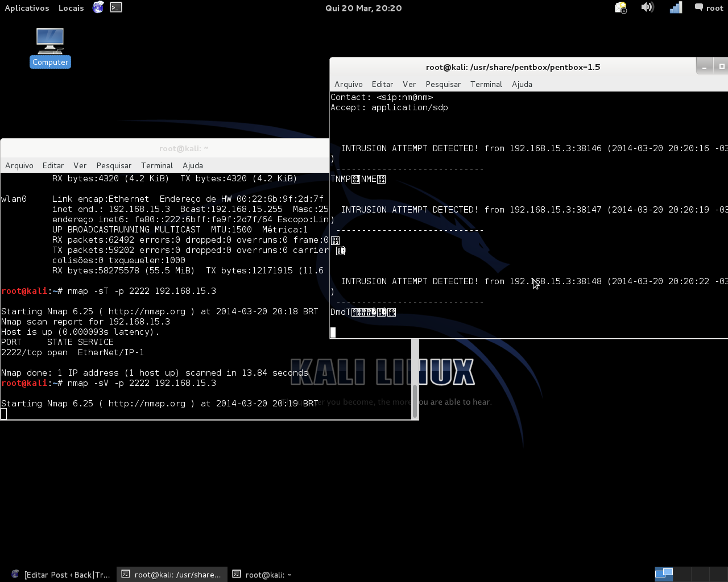The width and height of the screenshot is (728, 582).
Task: Open Editar menu in root@kali ~ terminal
Action: [53, 165]
